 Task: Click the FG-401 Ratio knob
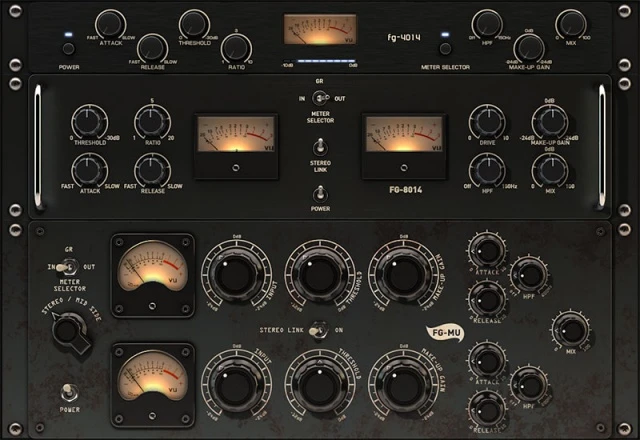tap(236, 46)
